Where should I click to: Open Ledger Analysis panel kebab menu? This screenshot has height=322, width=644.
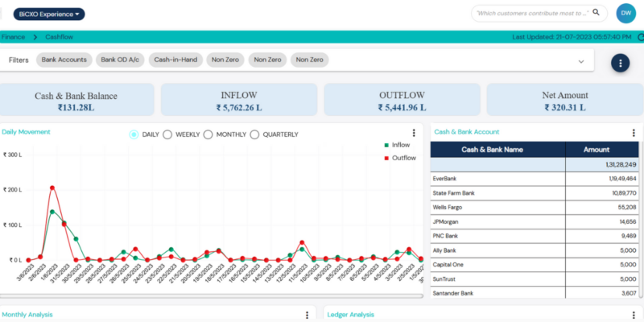(x=634, y=316)
